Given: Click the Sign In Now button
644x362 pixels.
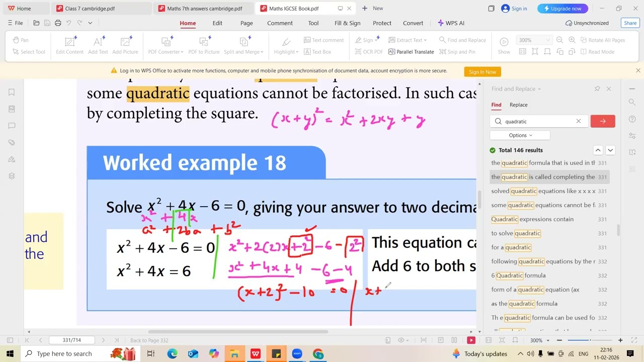Looking at the screenshot, I should point(482,72).
